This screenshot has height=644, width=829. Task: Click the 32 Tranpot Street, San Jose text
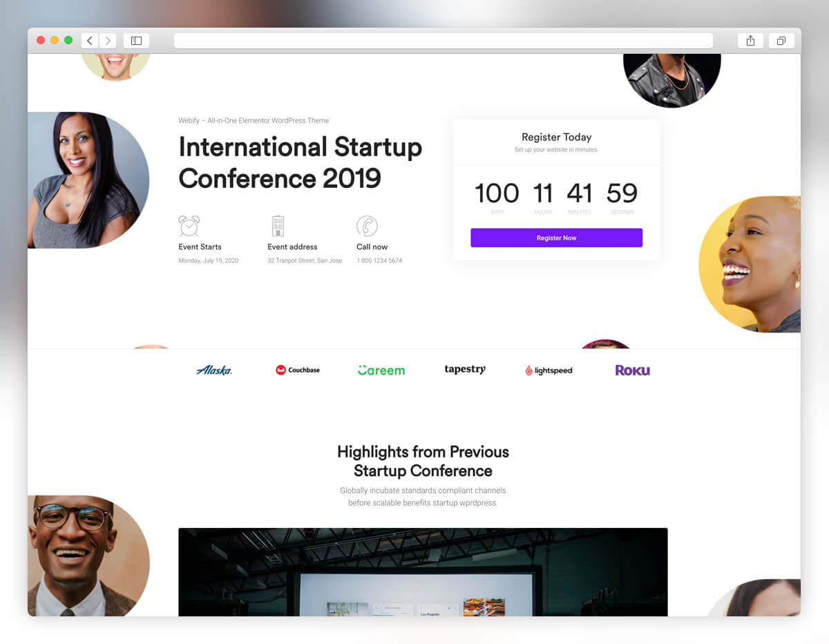pyautogui.click(x=305, y=261)
